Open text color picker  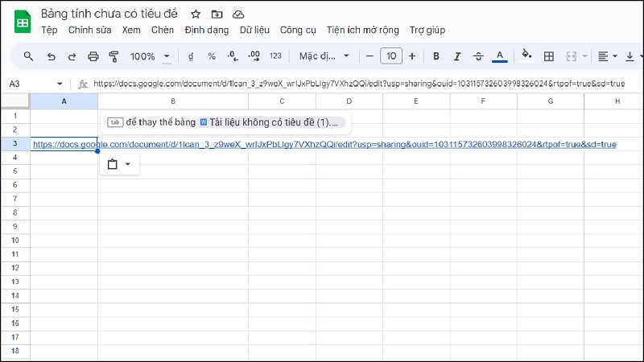tap(499, 56)
